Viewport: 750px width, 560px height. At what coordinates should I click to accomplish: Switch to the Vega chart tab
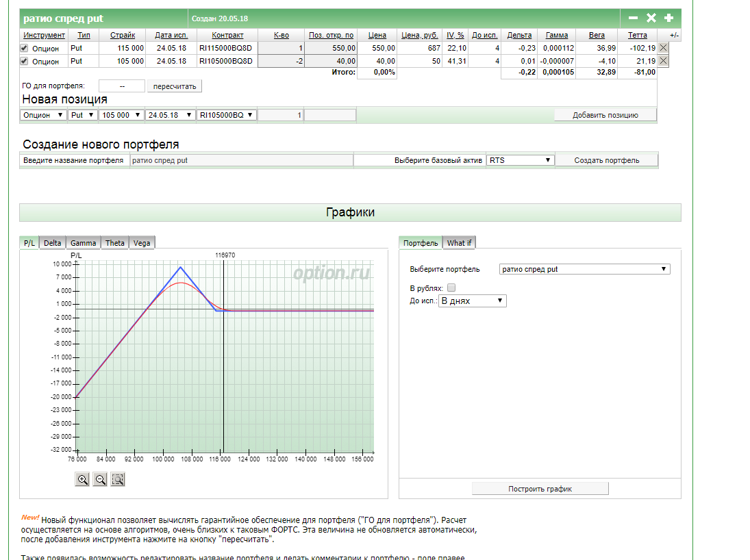click(x=142, y=243)
